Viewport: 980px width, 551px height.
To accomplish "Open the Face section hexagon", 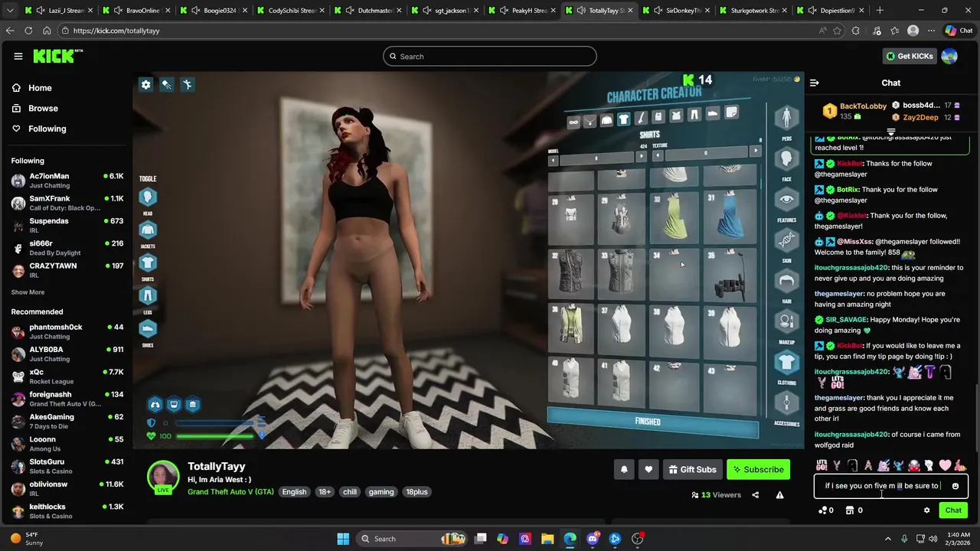I will coord(786,159).
